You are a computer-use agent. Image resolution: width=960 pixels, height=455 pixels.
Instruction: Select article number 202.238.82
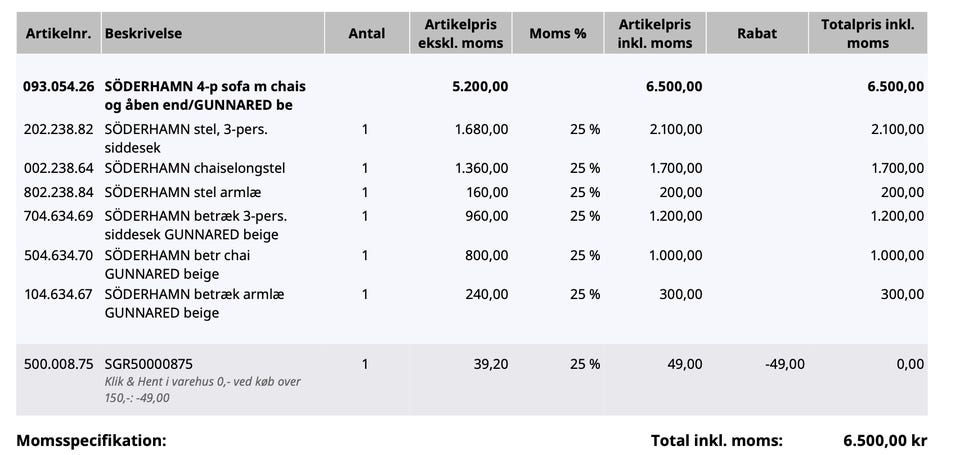[59, 129]
